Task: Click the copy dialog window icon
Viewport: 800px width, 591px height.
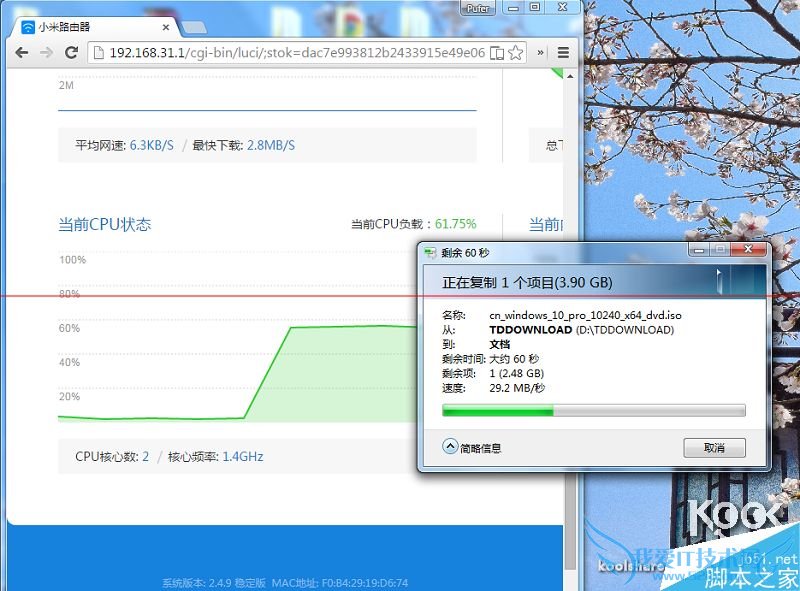Action: click(x=430, y=252)
